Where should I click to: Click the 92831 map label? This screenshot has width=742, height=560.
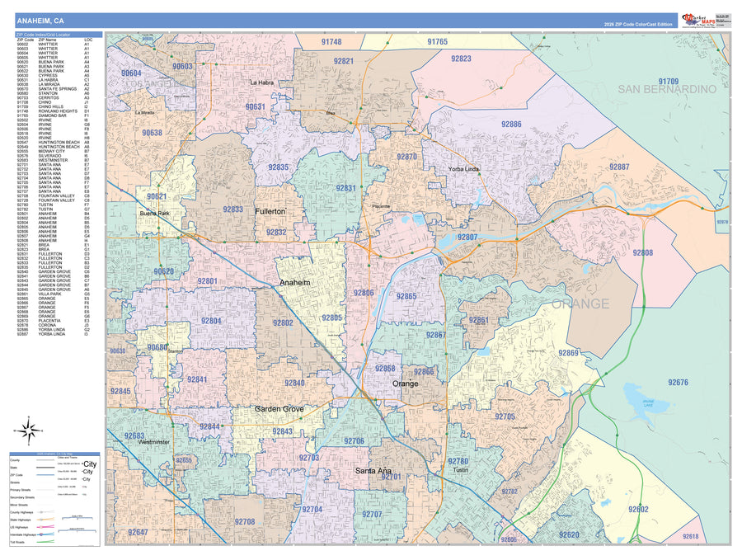pos(346,188)
